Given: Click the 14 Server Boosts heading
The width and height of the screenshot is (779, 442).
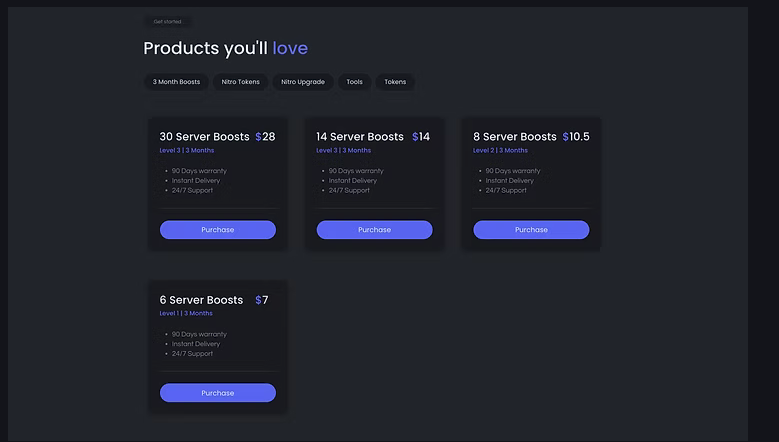Looking at the screenshot, I should coord(360,137).
